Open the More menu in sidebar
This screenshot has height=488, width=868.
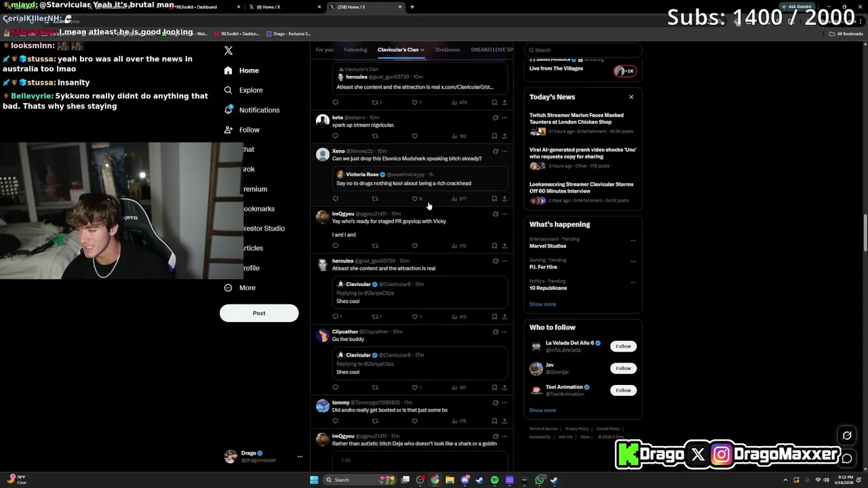pos(239,288)
